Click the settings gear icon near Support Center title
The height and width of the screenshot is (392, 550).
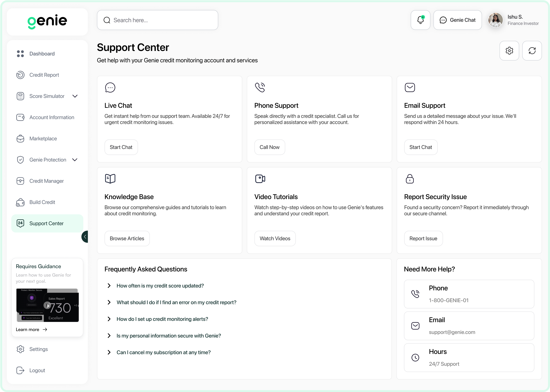click(509, 51)
